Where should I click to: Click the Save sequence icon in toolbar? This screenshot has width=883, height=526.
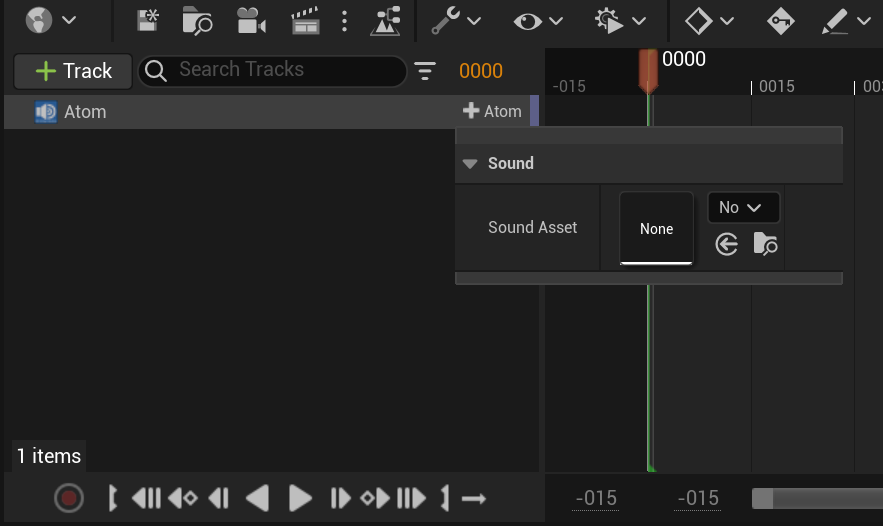148,20
